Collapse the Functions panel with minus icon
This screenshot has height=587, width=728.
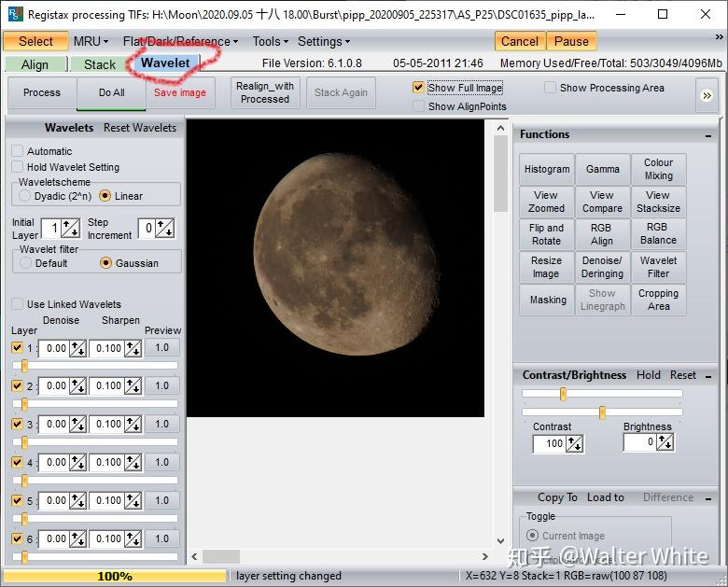point(708,135)
